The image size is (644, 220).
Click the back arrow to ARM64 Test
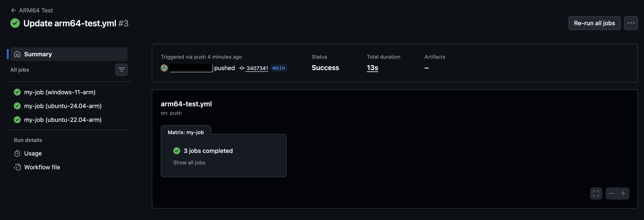[x=14, y=10]
